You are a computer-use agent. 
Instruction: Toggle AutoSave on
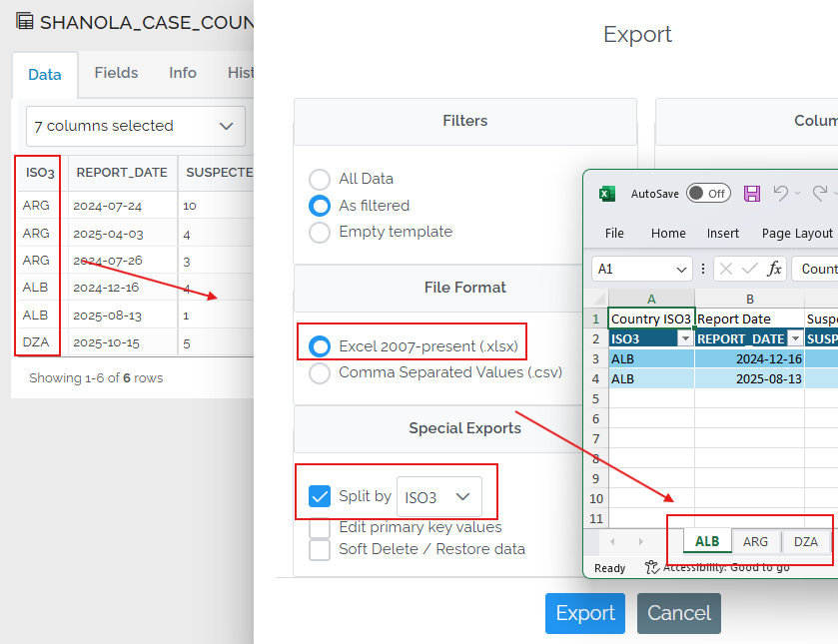[707, 193]
